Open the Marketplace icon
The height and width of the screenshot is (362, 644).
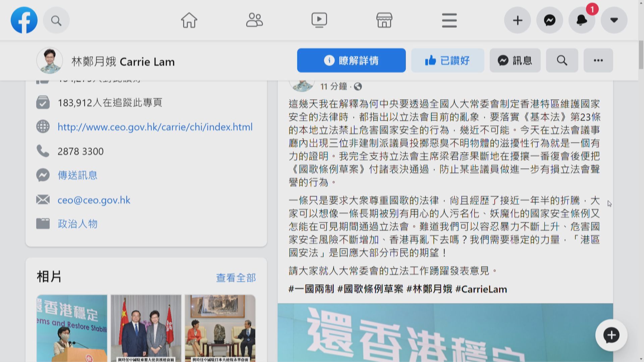point(384,20)
